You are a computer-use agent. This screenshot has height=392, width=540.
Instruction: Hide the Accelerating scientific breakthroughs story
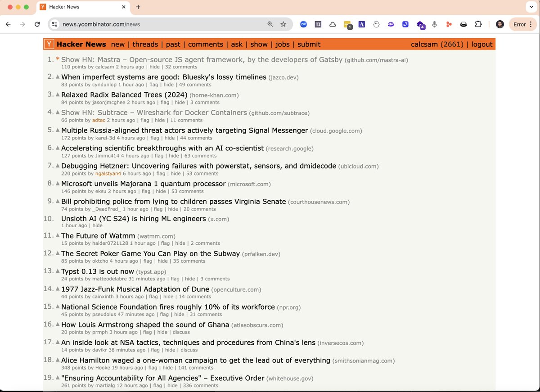[174, 156]
